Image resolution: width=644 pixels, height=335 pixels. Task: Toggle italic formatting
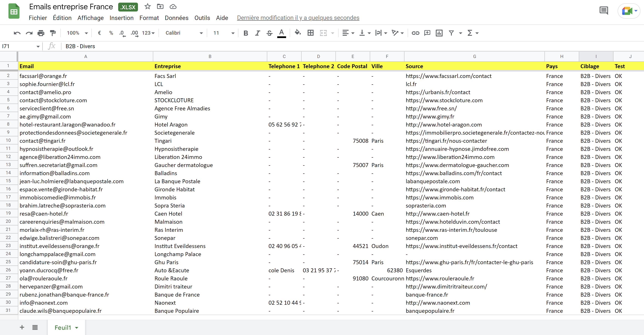[257, 33]
